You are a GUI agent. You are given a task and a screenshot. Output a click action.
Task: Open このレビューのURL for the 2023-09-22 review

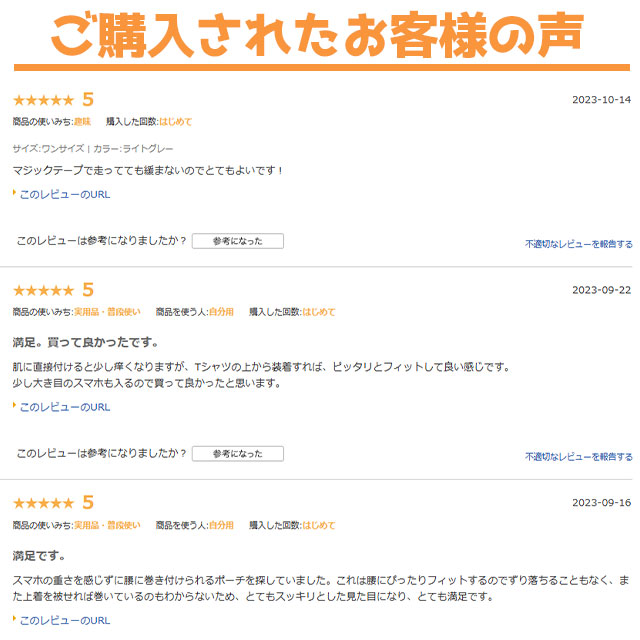pos(65,407)
